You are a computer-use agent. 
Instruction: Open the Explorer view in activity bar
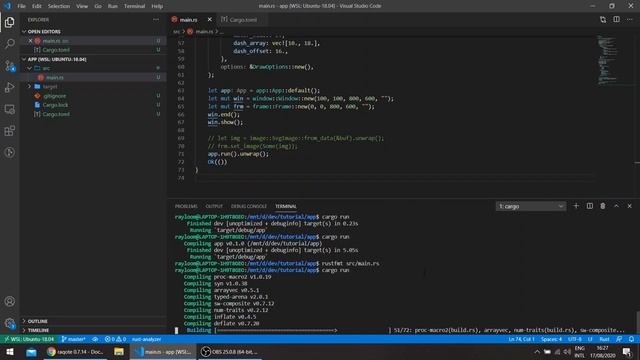9,22
